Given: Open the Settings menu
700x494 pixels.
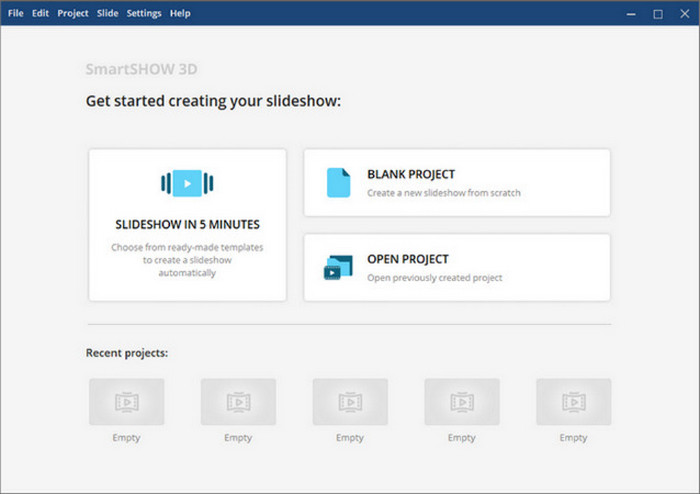Looking at the screenshot, I should click(144, 13).
